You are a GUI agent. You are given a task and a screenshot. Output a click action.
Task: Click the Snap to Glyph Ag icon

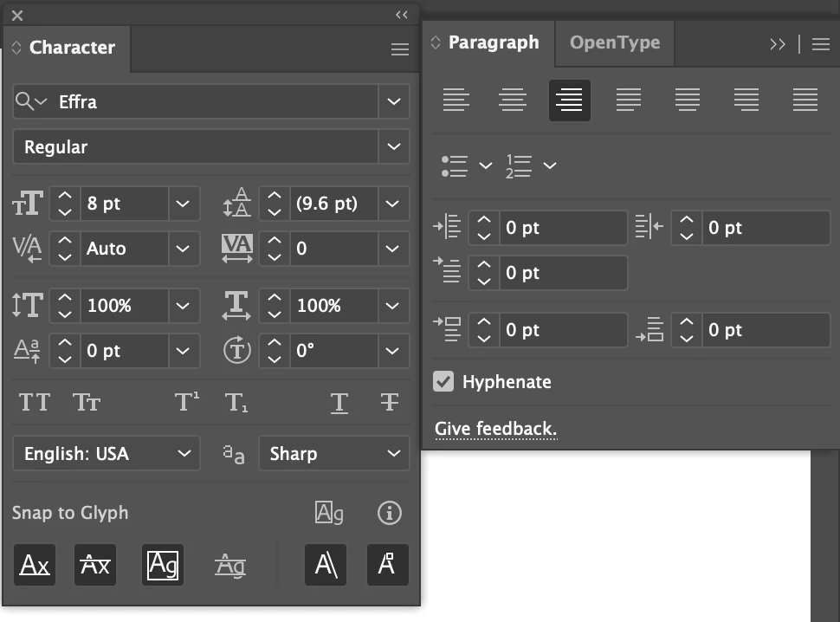(329, 513)
